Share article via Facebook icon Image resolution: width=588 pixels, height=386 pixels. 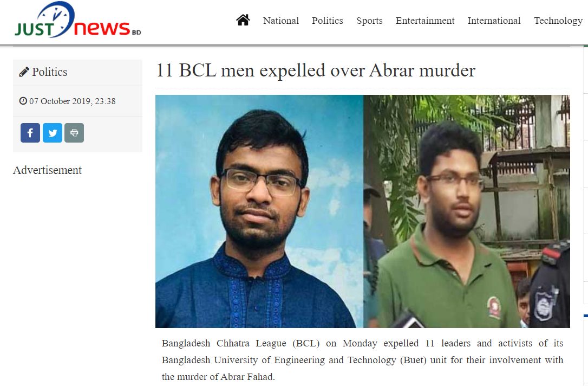[x=30, y=132]
